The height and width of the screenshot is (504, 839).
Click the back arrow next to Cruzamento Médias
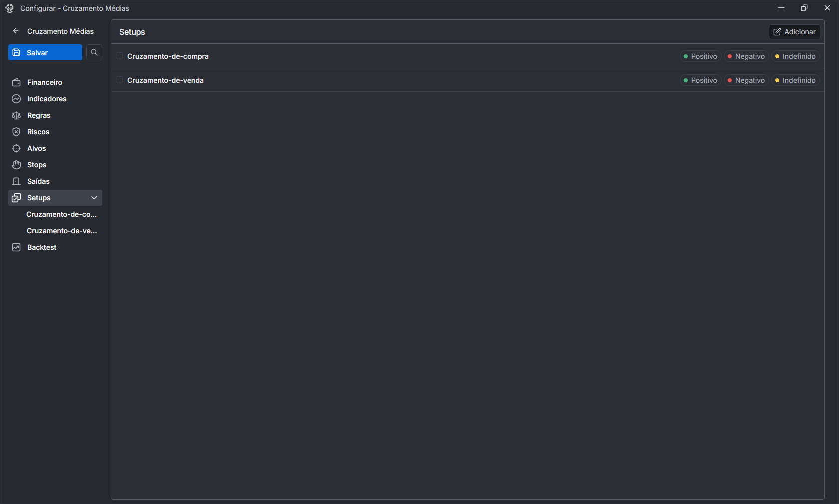tap(16, 31)
